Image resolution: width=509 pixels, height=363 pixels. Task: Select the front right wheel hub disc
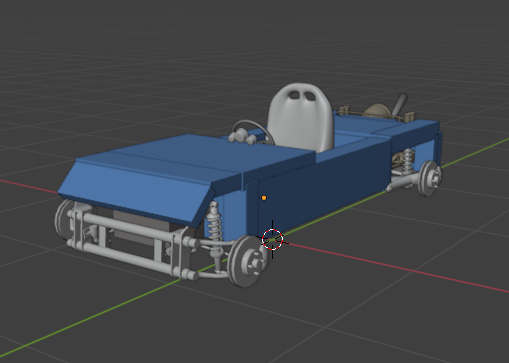point(247,261)
